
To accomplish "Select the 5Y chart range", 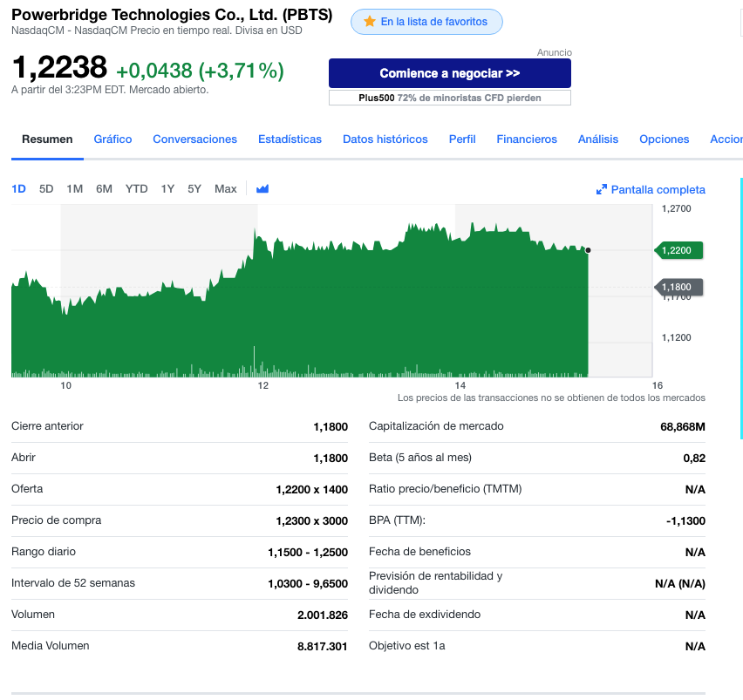I will coord(194,189).
